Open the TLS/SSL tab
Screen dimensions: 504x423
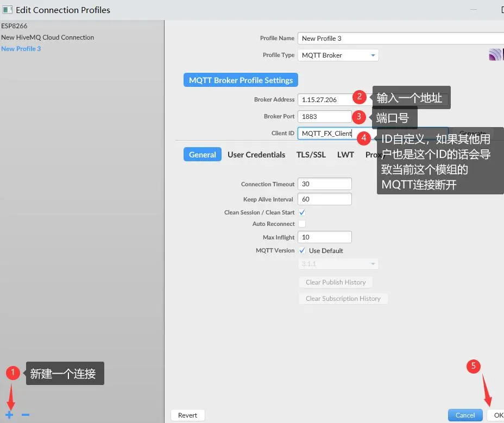tap(311, 155)
